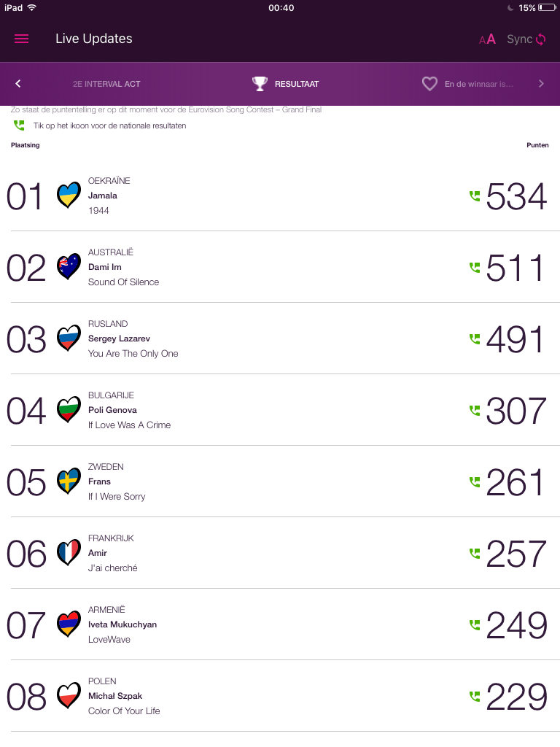Tap Russia's national results phone icon

pos(475,338)
